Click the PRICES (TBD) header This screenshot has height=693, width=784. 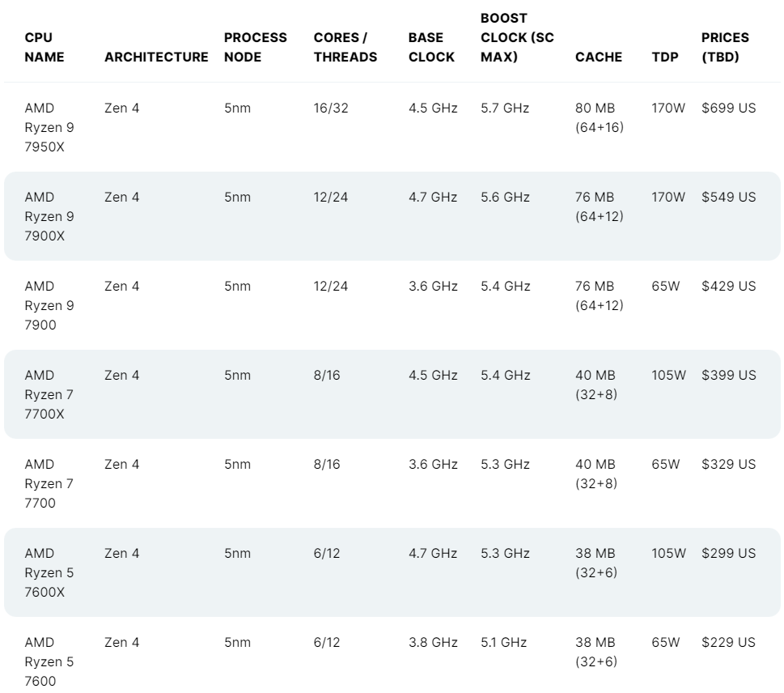click(725, 47)
